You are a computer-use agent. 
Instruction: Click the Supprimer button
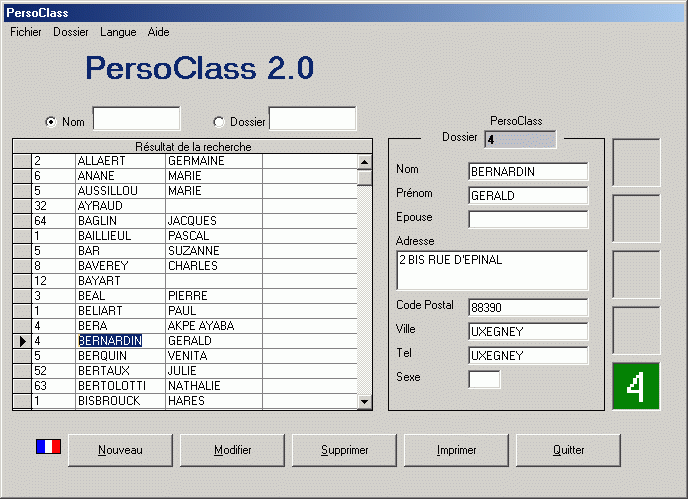(344, 450)
